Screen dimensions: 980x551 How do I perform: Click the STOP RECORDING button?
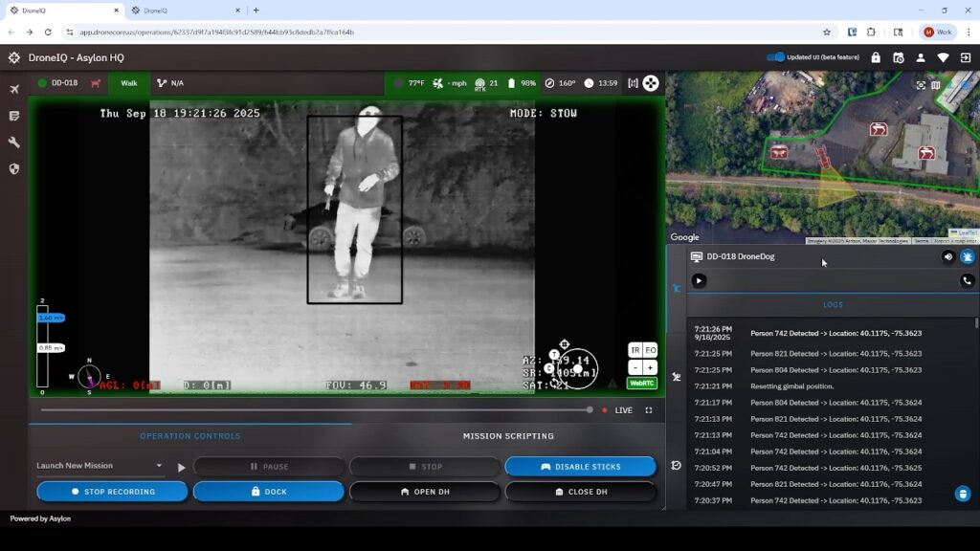[x=113, y=492]
